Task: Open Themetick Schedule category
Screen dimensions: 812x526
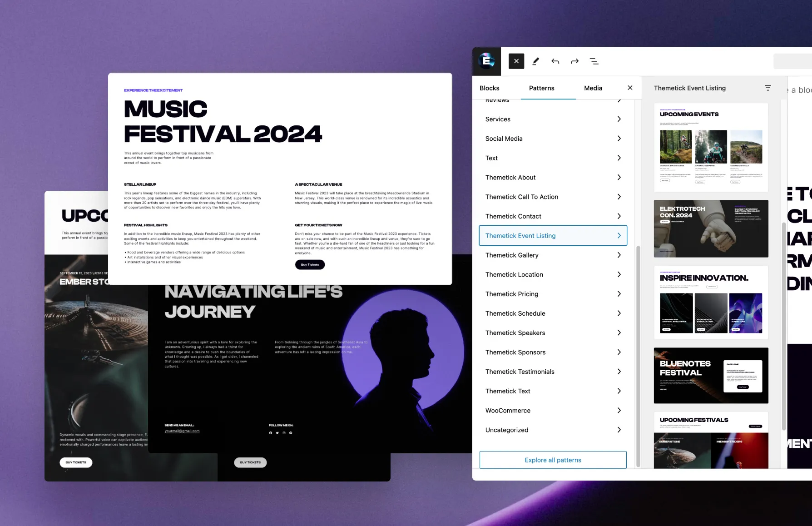Action: tap(553, 313)
